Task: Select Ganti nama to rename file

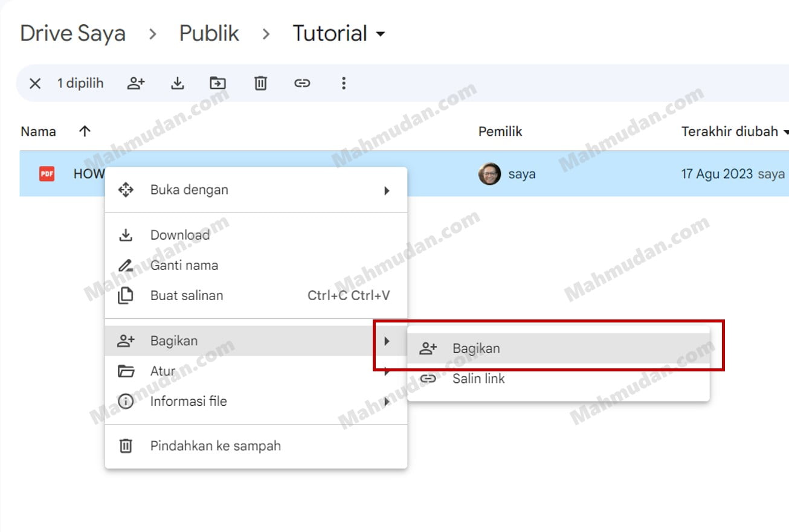Action: [x=184, y=265]
